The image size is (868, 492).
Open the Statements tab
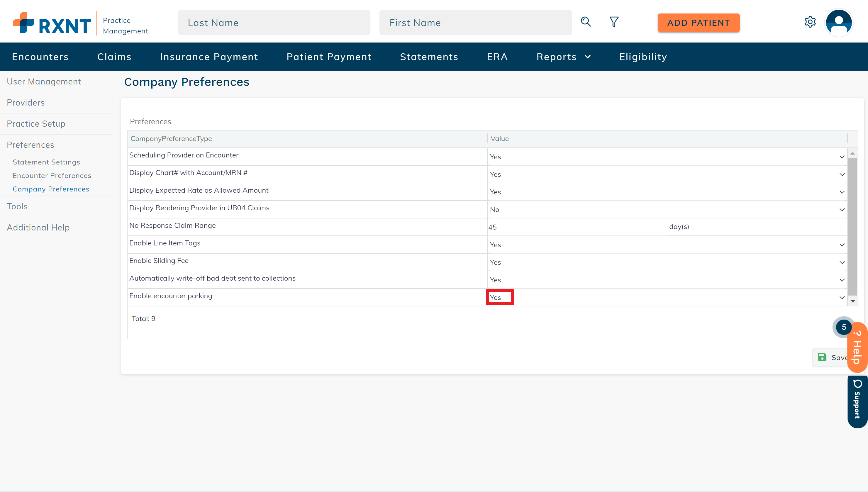pyautogui.click(x=429, y=57)
